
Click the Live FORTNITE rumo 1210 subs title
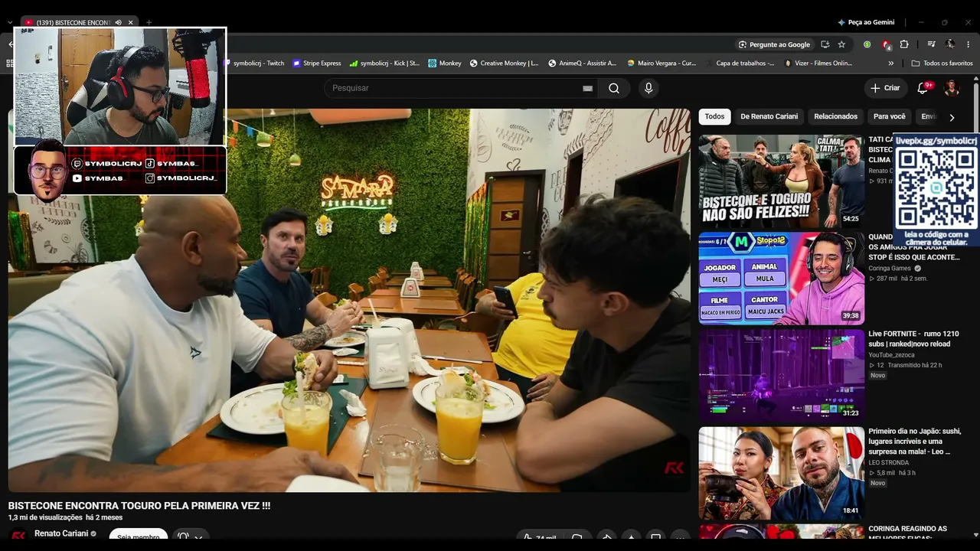(913, 339)
